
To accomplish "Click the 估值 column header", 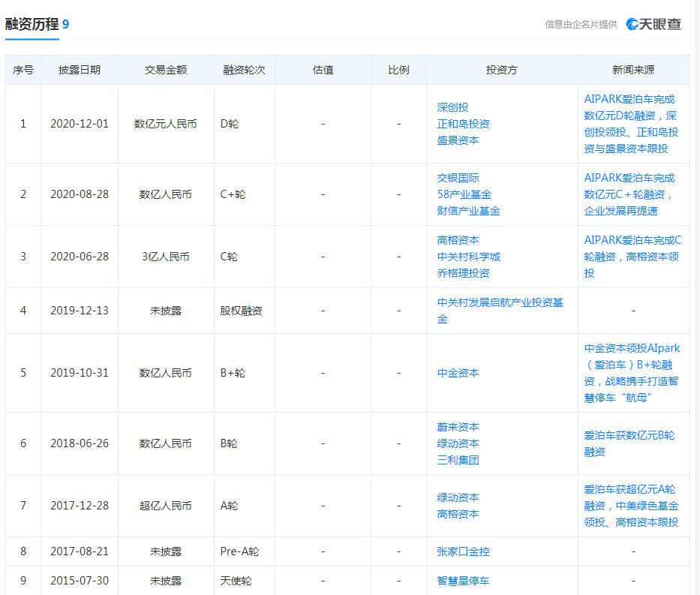I will 323,70.
